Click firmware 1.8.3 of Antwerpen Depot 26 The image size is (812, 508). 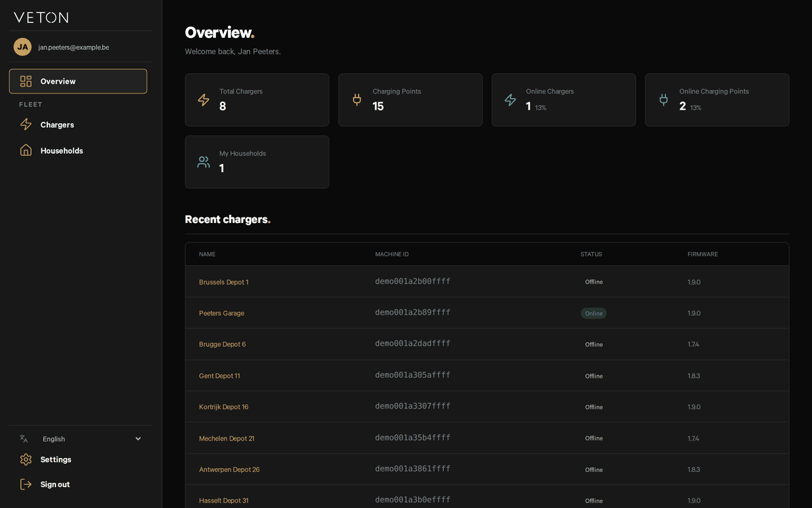click(694, 469)
